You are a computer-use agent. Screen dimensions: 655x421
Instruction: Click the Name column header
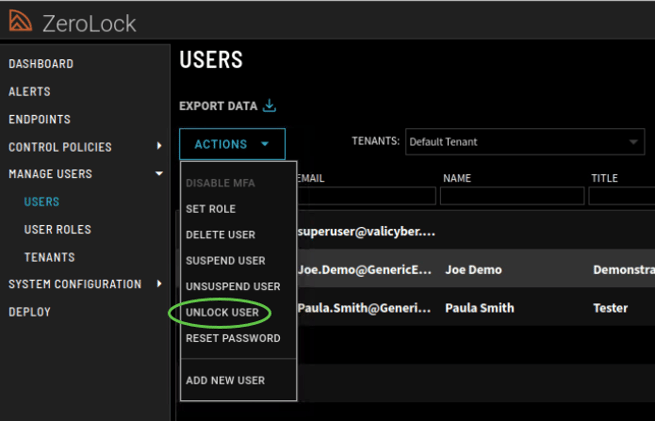457,178
